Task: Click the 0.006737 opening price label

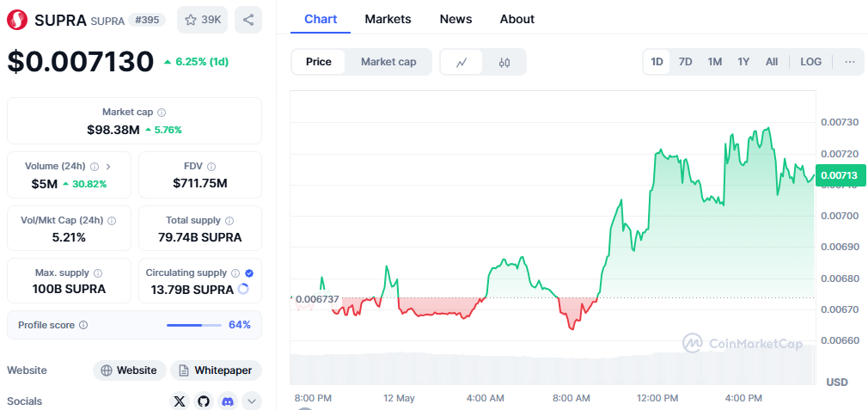Action: pyautogui.click(x=317, y=299)
